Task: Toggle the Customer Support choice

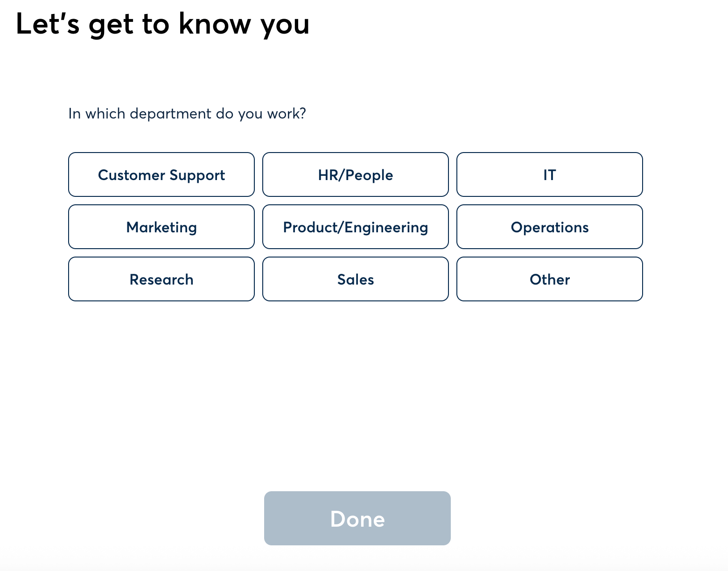Action: pos(161,174)
